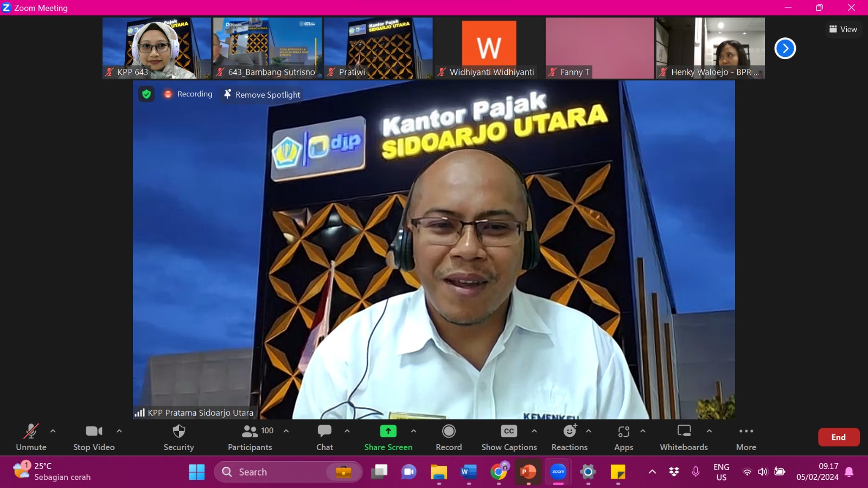
Task: Click the red End meeting button
Action: point(838,437)
